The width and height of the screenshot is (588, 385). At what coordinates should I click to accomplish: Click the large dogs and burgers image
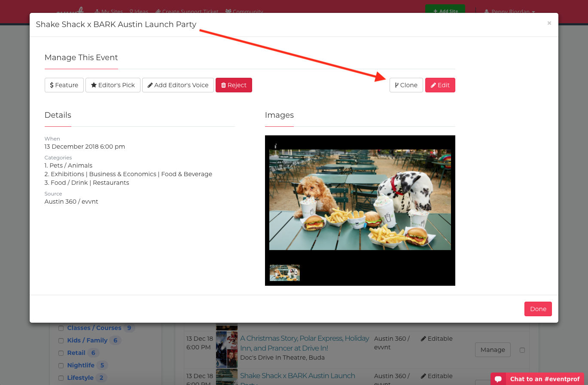pos(360,200)
